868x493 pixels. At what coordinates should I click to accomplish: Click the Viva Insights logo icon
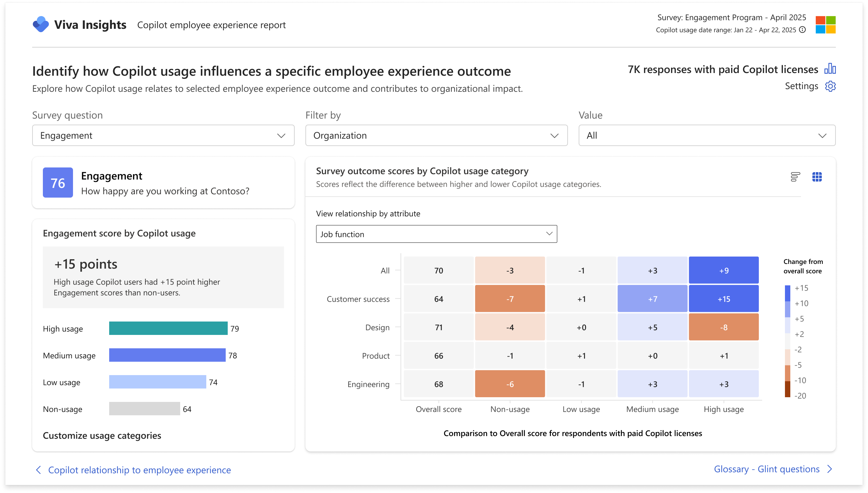click(41, 24)
